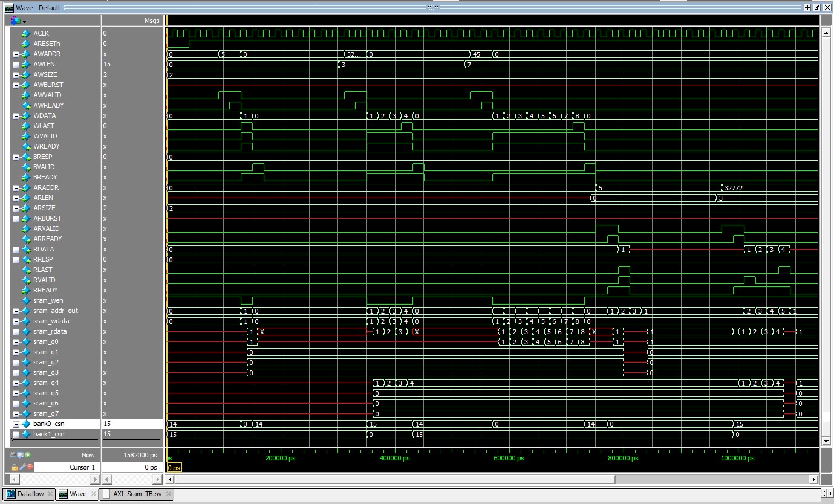The width and height of the screenshot is (834, 504).
Task: Click the yellow 0 ps cursor time marker
Action: pos(174,468)
